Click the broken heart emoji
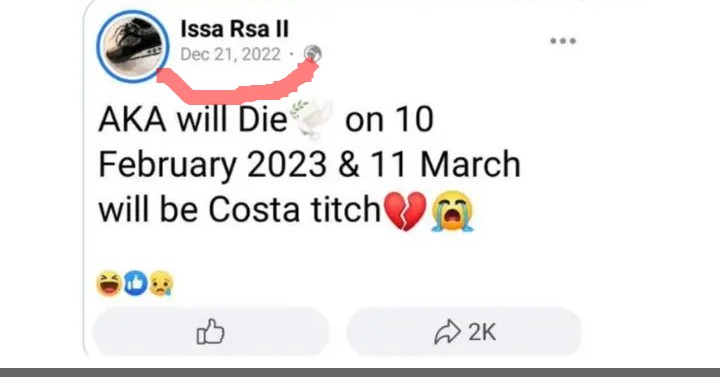Screen dimensions: 720x377 click(405, 211)
